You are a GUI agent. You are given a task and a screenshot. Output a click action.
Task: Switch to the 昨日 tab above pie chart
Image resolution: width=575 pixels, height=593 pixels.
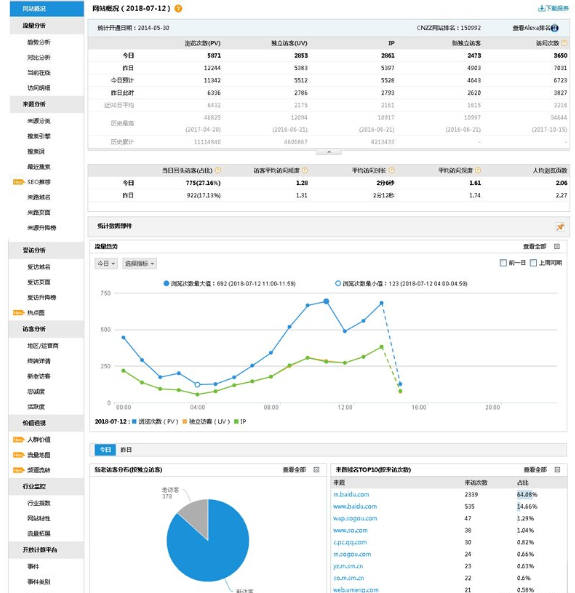[126, 450]
